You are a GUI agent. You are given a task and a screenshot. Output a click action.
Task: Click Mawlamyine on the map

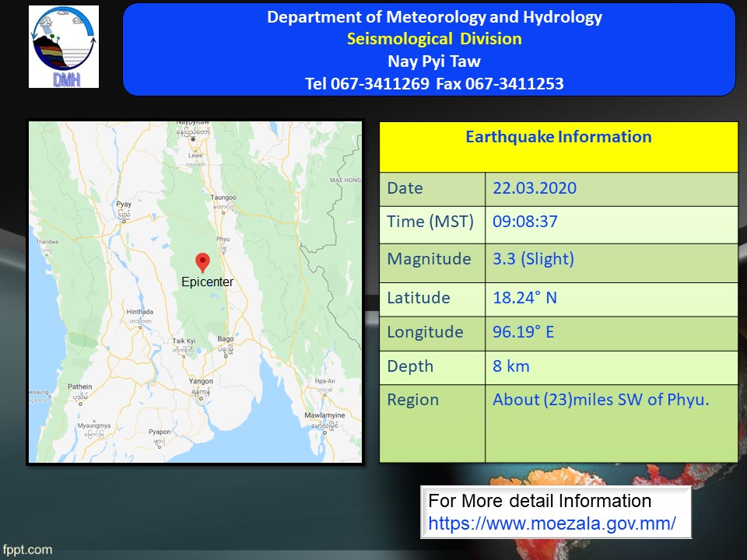[x=324, y=415]
